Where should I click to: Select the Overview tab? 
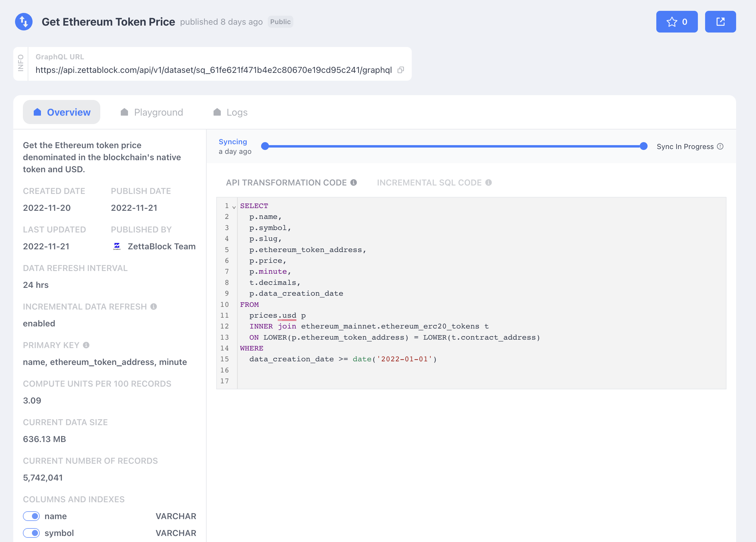click(62, 112)
